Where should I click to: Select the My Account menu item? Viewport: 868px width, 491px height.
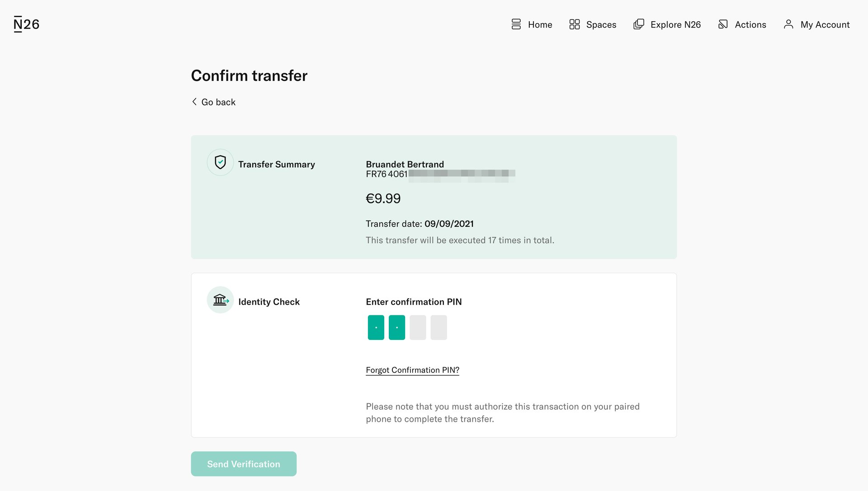point(825,24)
